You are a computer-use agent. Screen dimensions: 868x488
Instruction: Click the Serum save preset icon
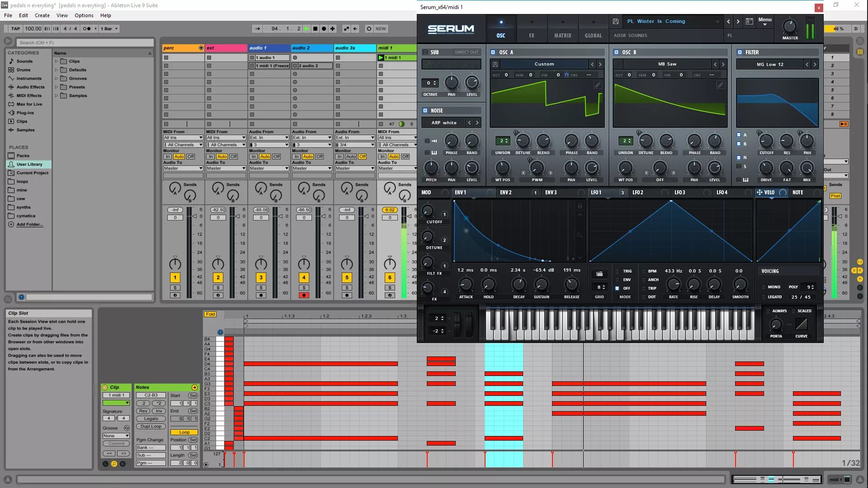(616, 21)
